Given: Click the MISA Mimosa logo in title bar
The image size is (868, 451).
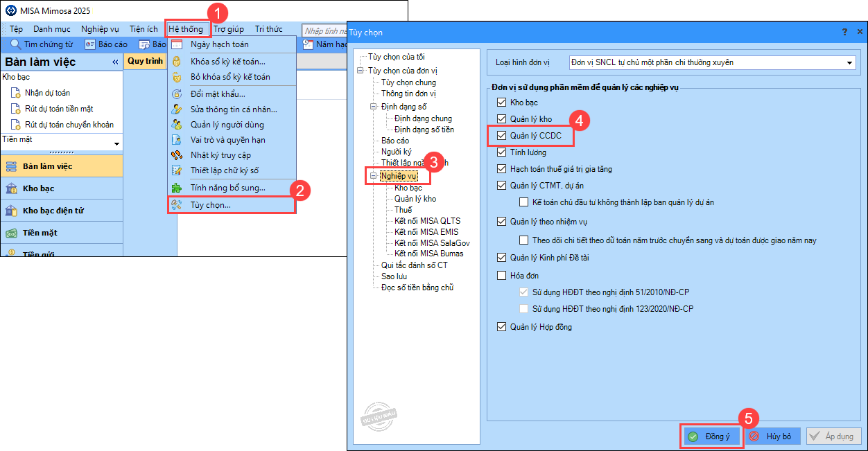Looking at the screenshot, I should pos(10,10).
